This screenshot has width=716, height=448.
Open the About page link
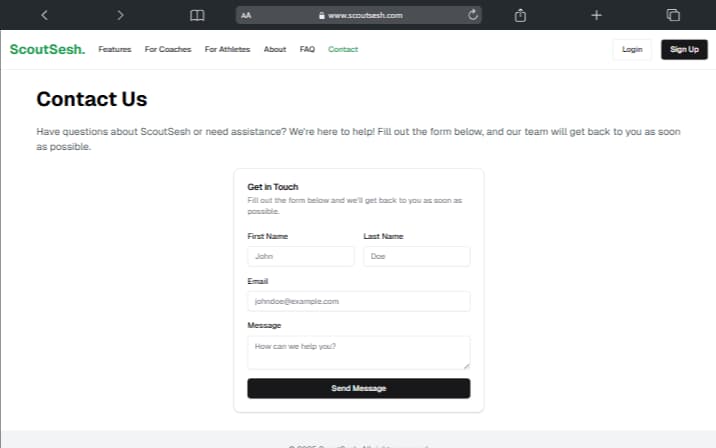pos(275,49)
